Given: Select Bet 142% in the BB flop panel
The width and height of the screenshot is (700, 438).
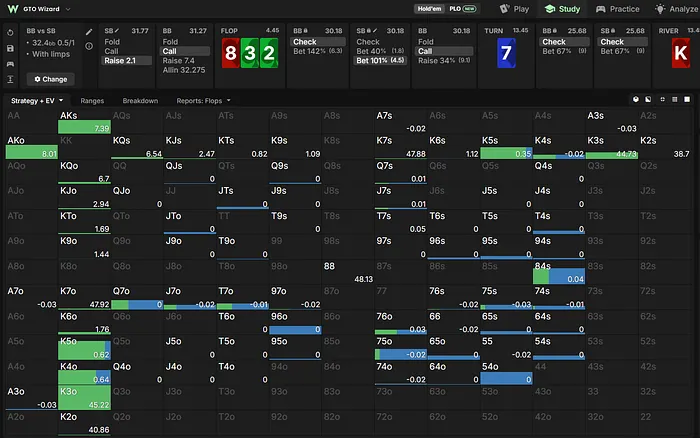Looking at the screenshot, I should point(317,51).
